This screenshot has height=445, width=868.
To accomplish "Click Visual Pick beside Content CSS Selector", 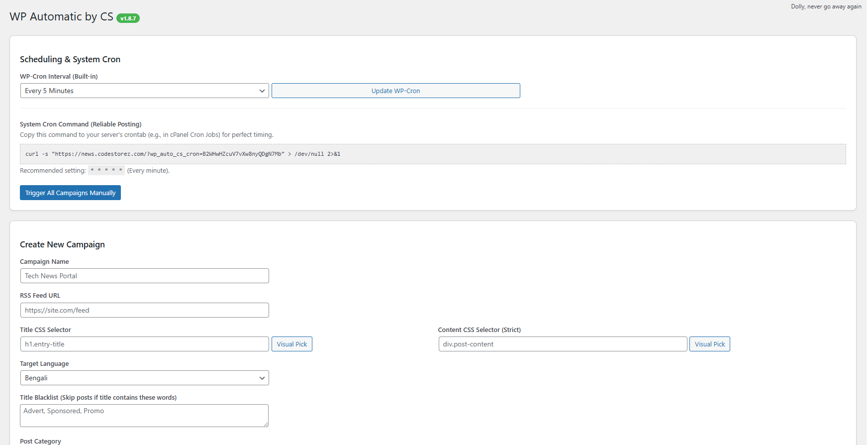I will point(709,344).
